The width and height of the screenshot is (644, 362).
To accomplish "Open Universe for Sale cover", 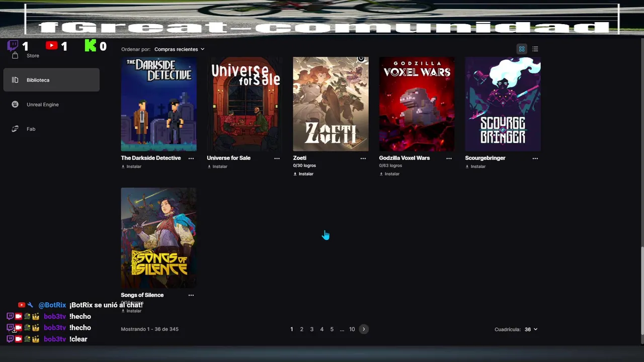I will [245, 104].
